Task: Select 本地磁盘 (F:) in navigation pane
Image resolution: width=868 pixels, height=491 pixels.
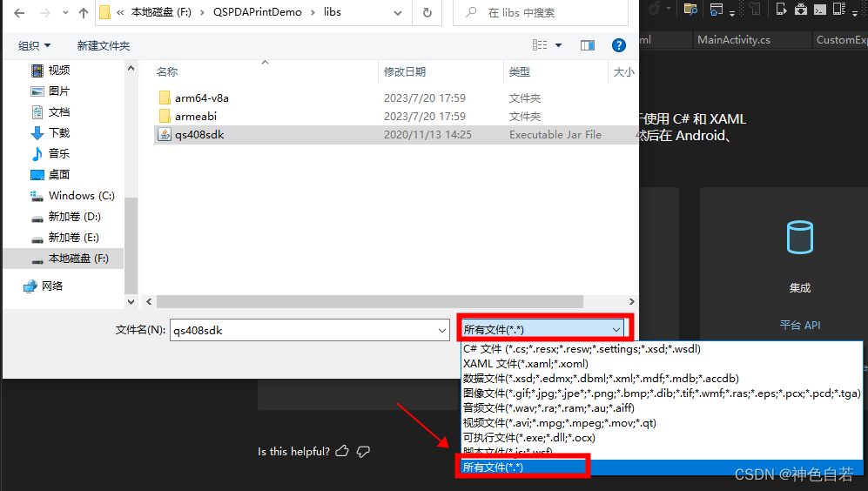Action: (63, 259)
